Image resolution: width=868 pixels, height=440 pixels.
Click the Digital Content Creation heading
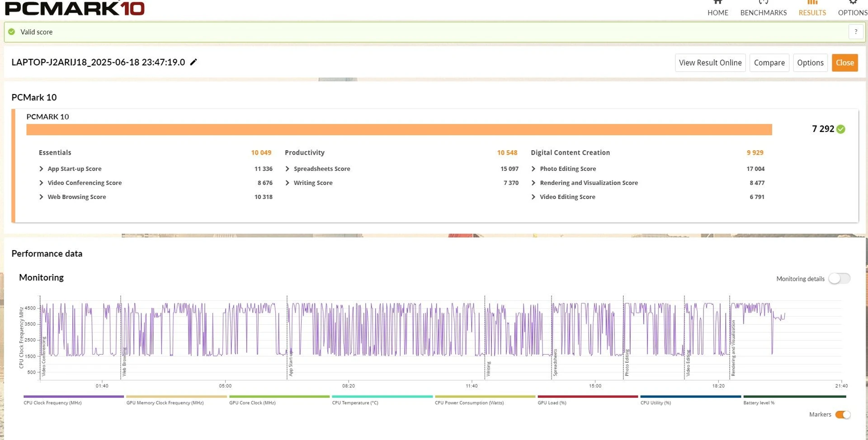pyautogui.click(x=571, y=153)
